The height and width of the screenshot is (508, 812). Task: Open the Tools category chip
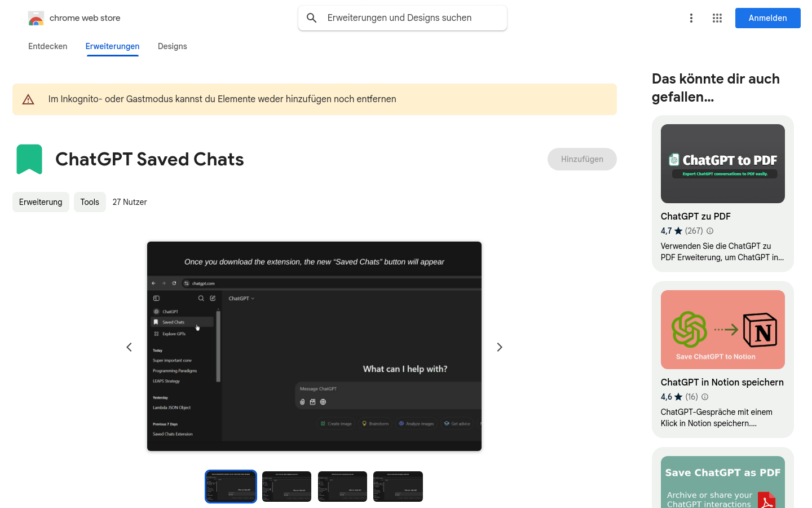click(90, 202)
